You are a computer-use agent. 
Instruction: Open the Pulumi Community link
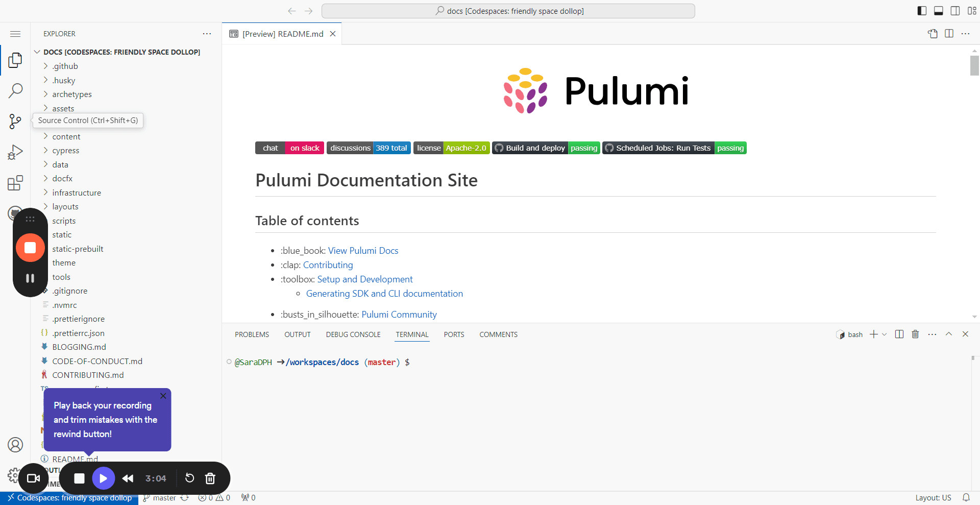pos(399,315)
